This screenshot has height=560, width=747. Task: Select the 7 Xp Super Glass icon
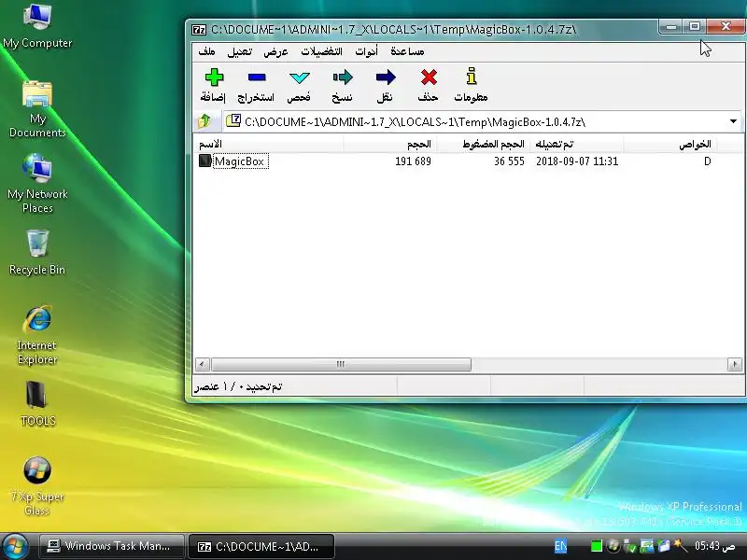click(37, 486)
